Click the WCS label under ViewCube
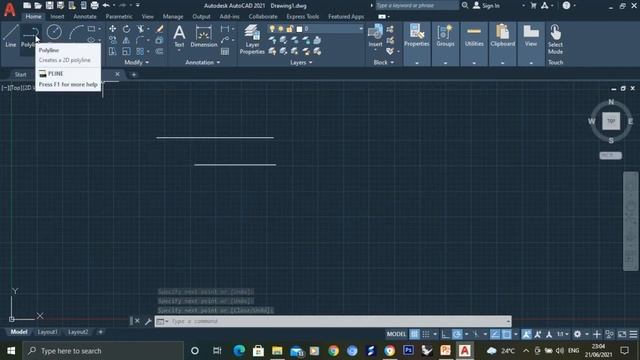Viewport: 640px width, 360px height. pos(611,156)
